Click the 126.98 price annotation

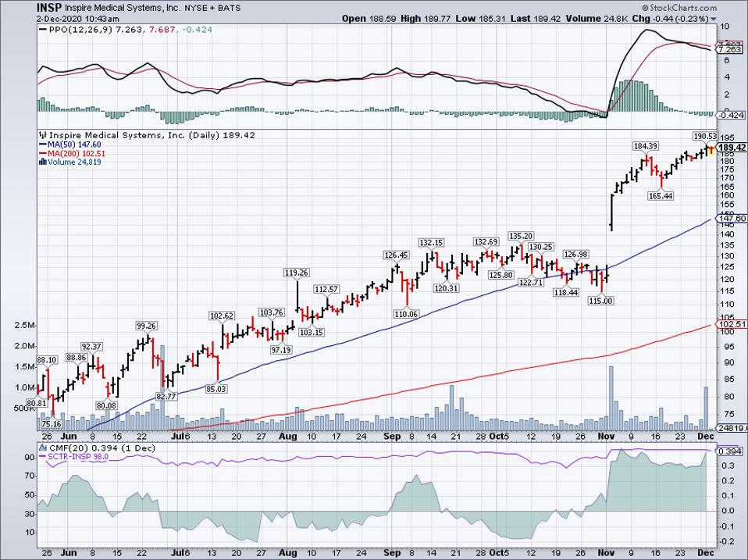click(x=576, y=255)
